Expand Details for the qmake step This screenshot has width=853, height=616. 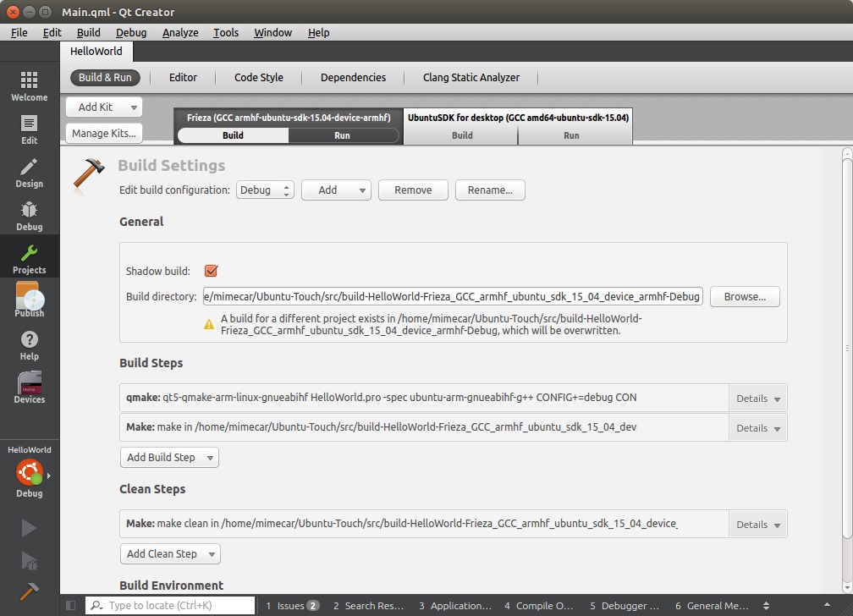click(758, 399)
